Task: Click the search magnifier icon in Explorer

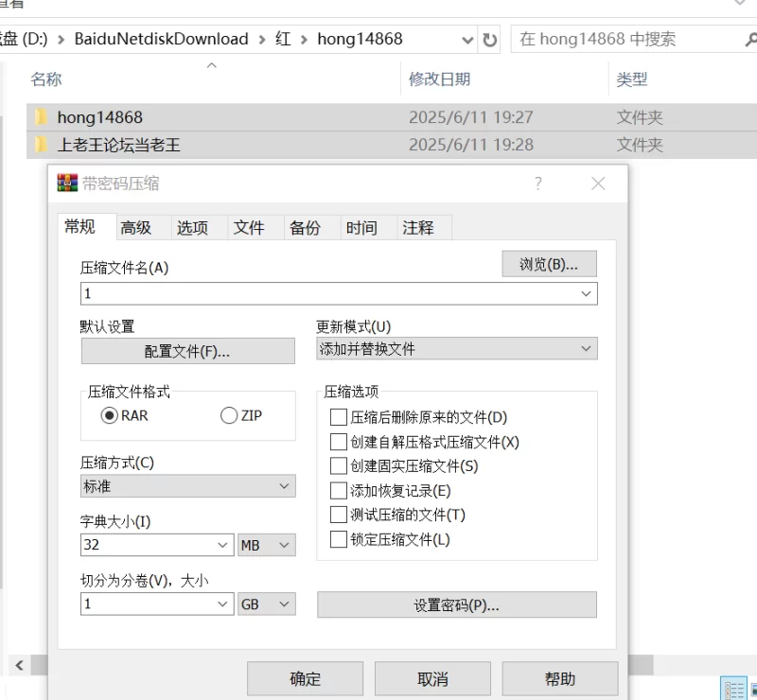Action: (750, 40)
